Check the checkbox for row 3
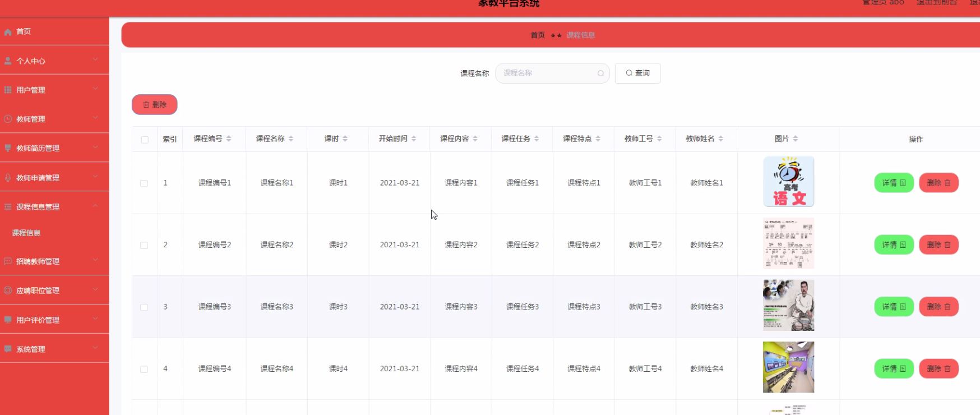This screenshot has width=980, height=415. (144, 307)
